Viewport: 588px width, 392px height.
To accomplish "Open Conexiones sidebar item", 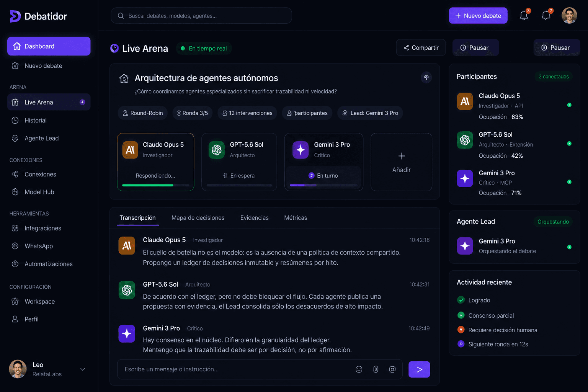I will [49, 174].
